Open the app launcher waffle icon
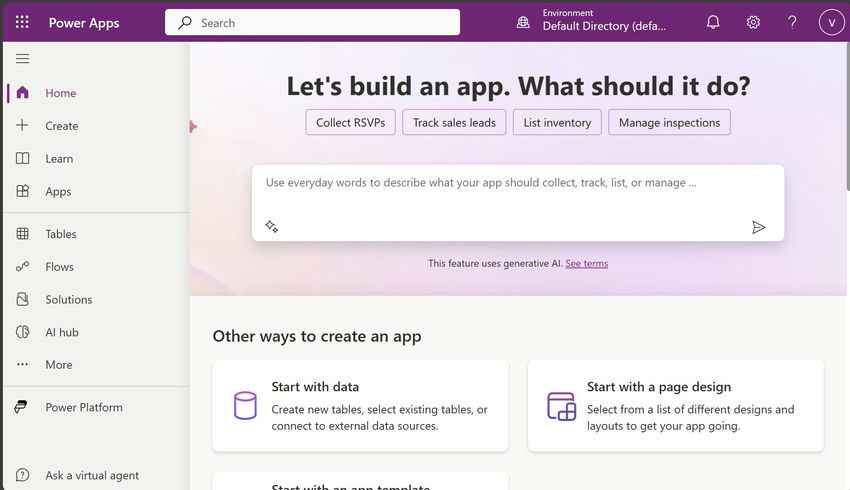 point(22,22)
